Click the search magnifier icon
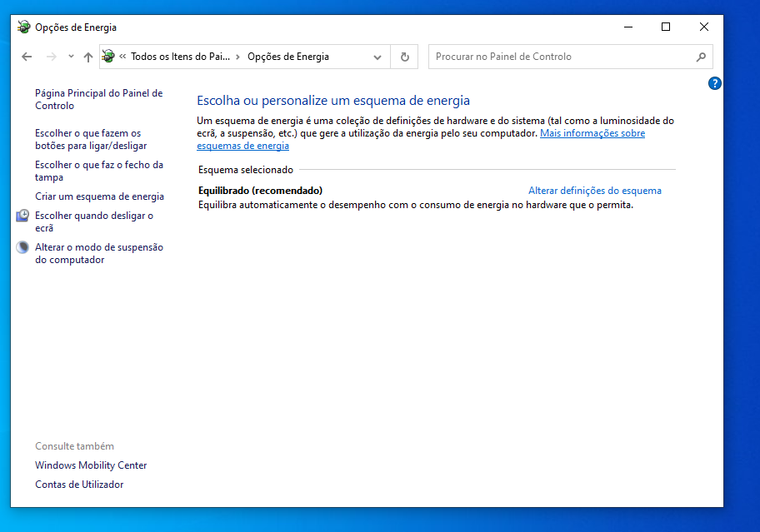The image size is (760, 532). coord(701,57)
